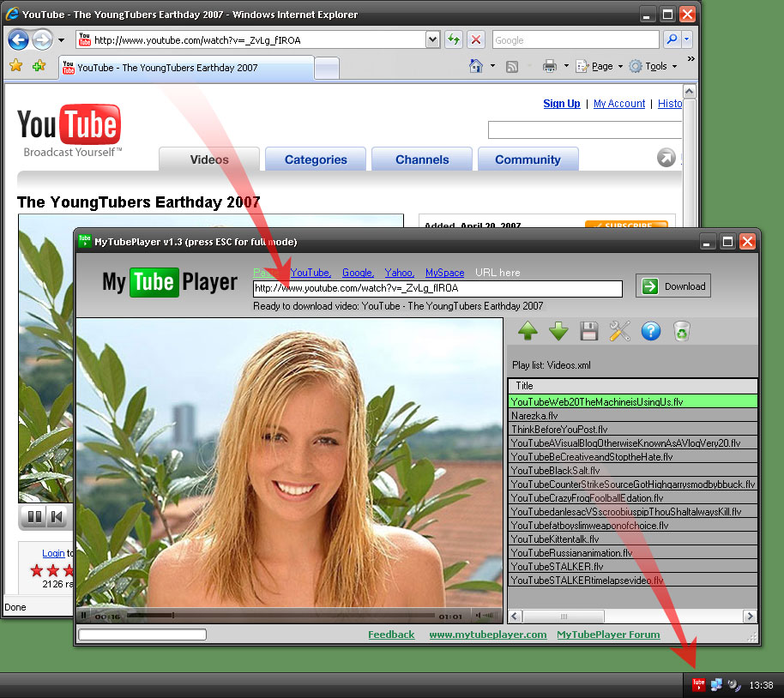The image size is (784, 698).
Task: Click the YouTube player rewind-to-start button
Action: [57, 516]
